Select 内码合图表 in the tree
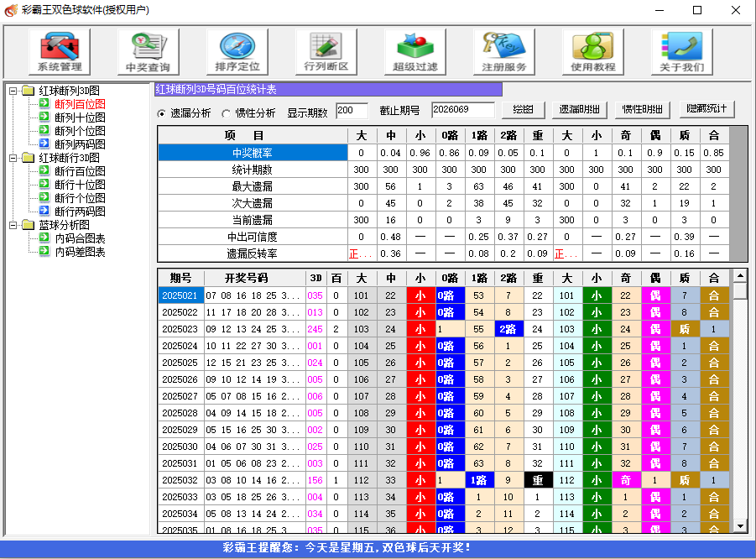756x559 pixels. click(80, 238)
